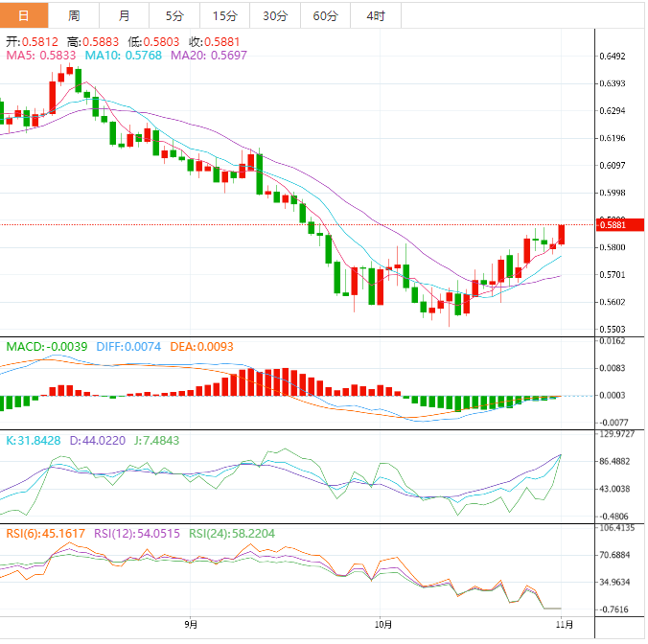Click the 9月 date axis marker
648x644 pixels.
[x=191, y=624]
